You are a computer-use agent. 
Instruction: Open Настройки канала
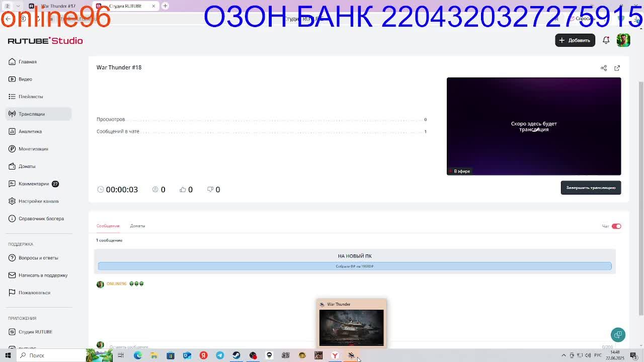(x=38, y=201)
